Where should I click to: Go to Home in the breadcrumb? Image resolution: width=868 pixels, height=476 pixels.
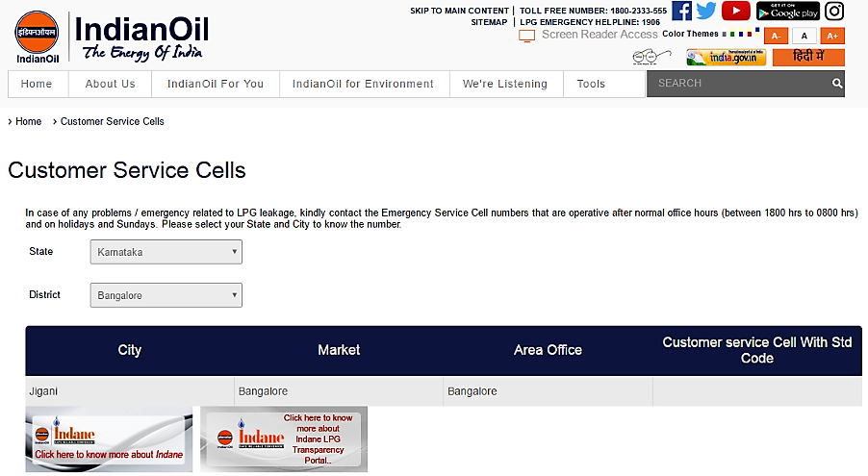pyautogui.click(x=28, y=121)
